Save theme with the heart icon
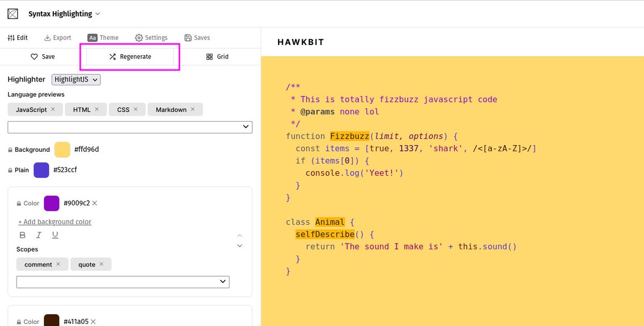Screen dimensions: 644x326 (x=33, y=56)
